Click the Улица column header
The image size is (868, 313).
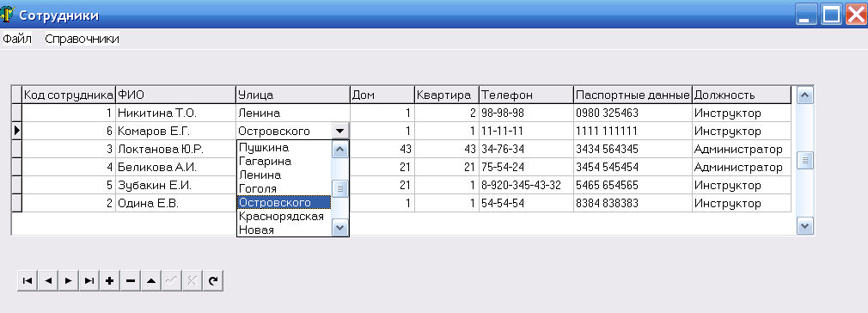pos(293,95)
